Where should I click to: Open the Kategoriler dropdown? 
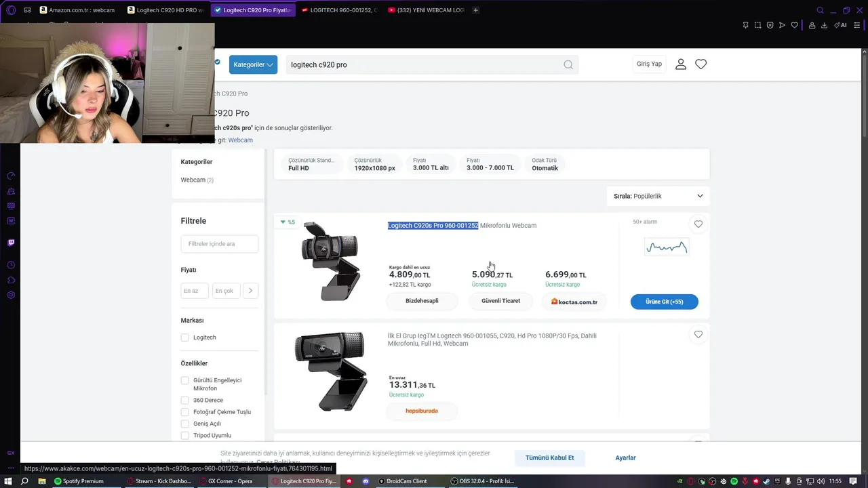(253, 64)
